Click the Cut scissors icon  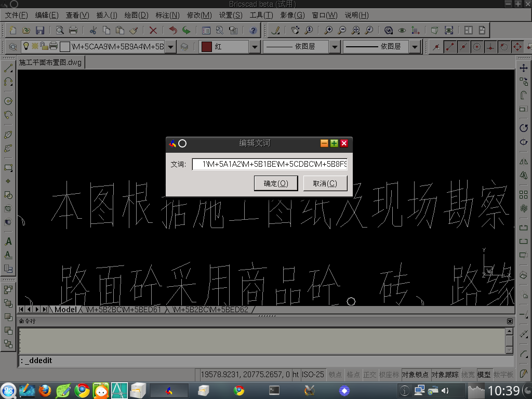[x=93, y=30]
